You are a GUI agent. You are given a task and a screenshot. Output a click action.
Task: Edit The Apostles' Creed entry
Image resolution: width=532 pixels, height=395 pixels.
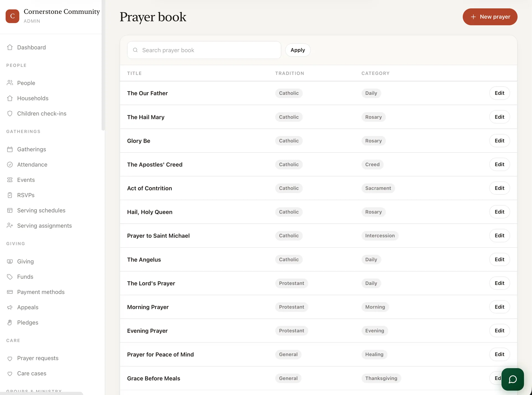pos(499,164)
